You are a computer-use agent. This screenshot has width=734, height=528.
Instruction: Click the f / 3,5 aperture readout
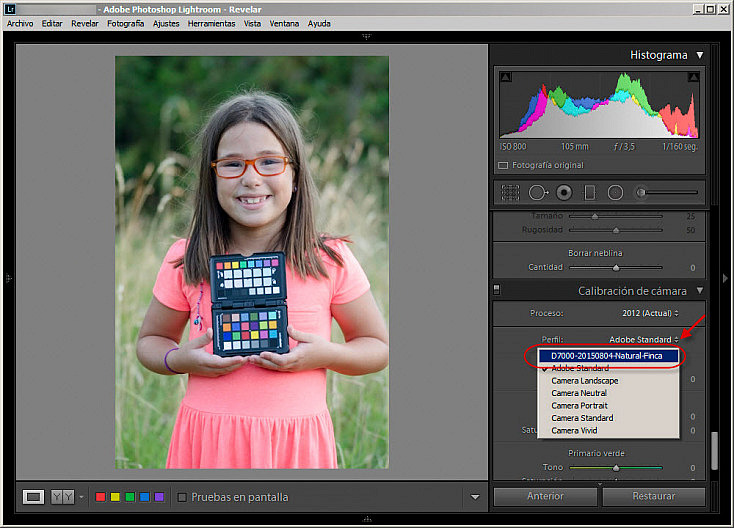624,147
